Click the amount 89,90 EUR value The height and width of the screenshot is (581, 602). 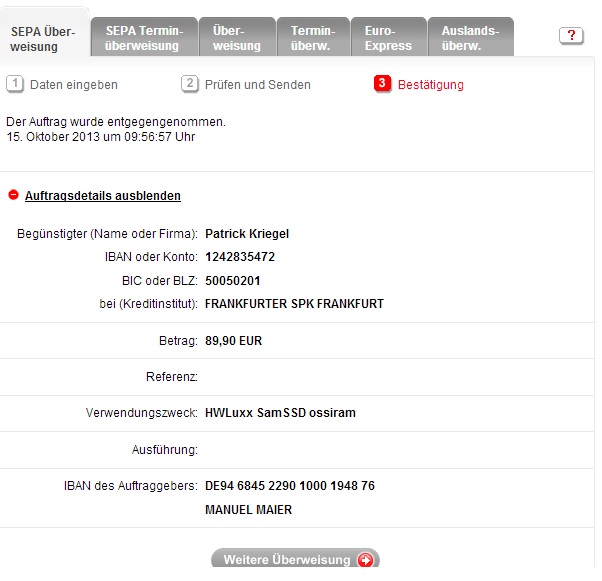point(233,341)
